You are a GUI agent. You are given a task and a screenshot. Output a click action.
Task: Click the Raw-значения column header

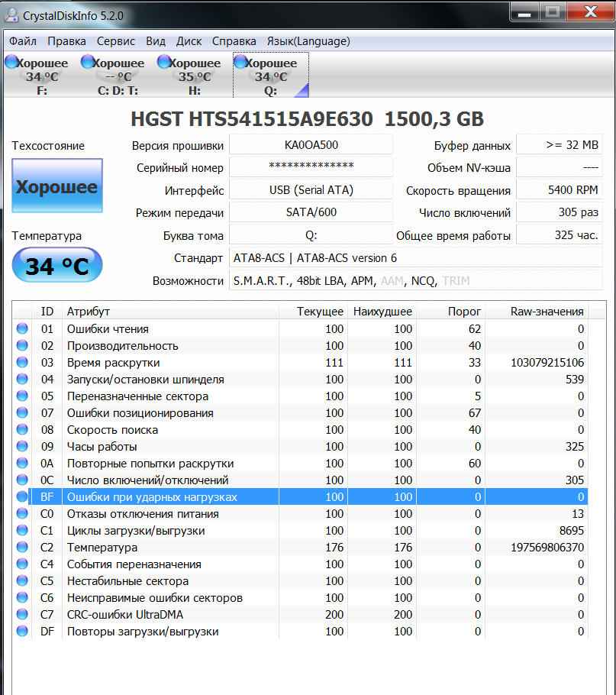537,311
